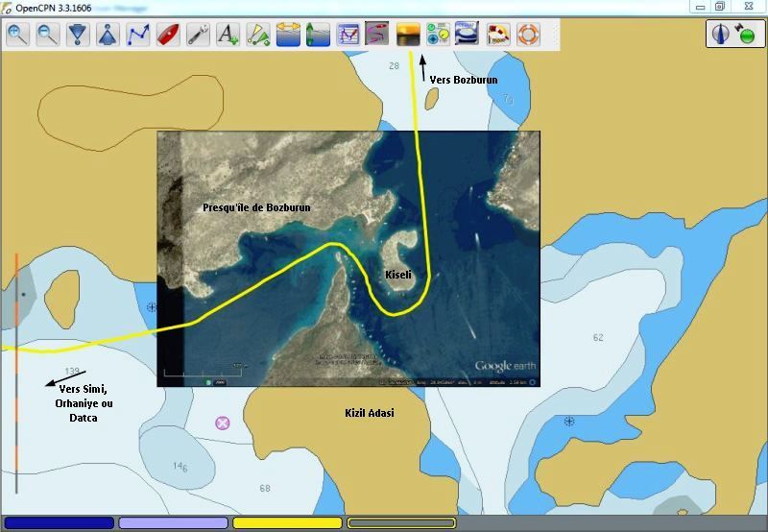Click the depth sounding 28

coord(394,65)
